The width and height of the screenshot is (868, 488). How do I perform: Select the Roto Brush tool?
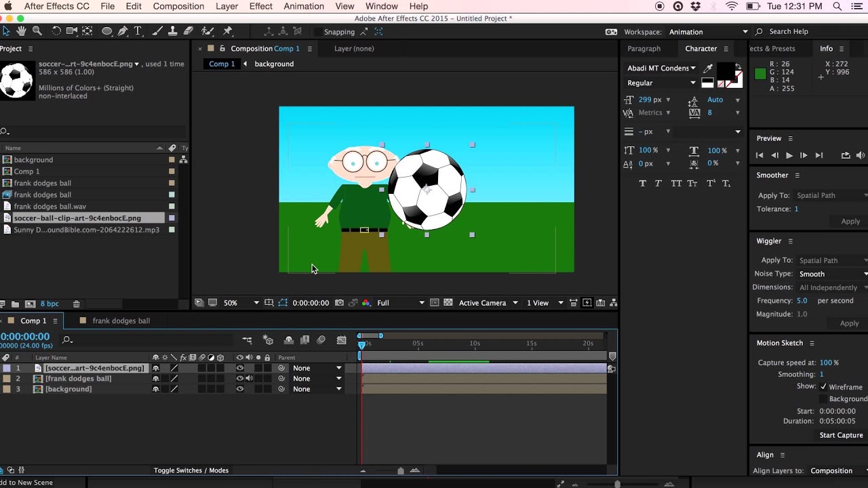(208, 31)
